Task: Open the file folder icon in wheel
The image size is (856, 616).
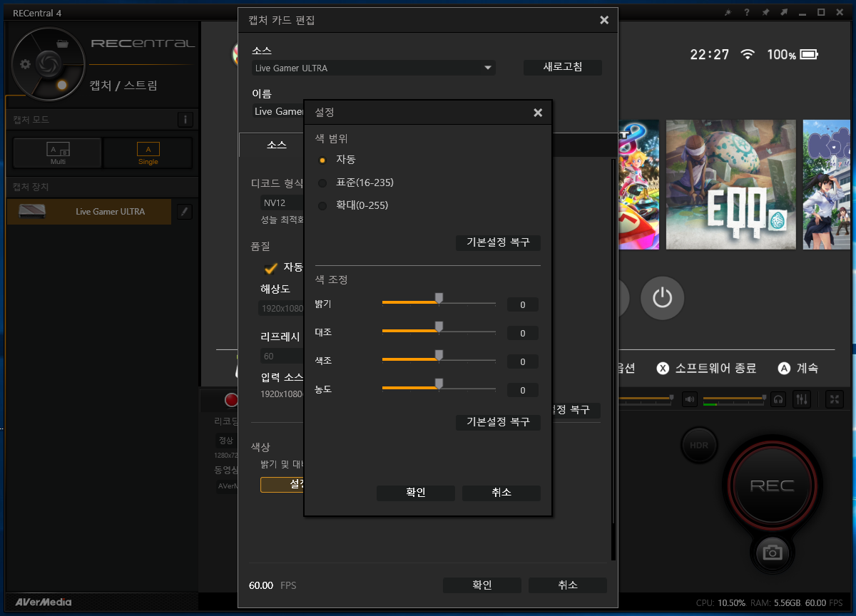Action: (62, 43)
